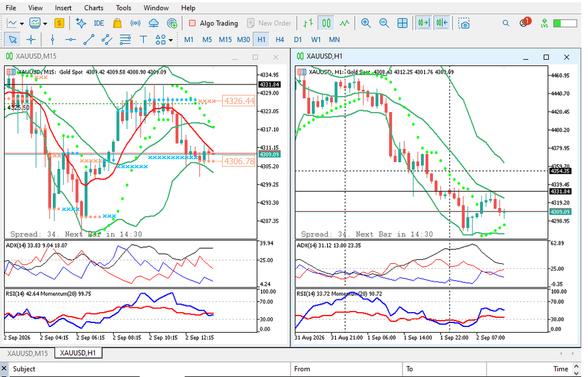Viewport: 588px width, 377px height.
Task: Open the Tools menu
Action: click(123, 7)
